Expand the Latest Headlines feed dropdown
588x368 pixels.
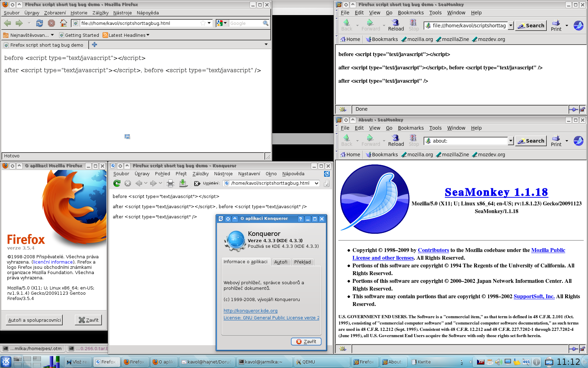click(x=148, y=35)
